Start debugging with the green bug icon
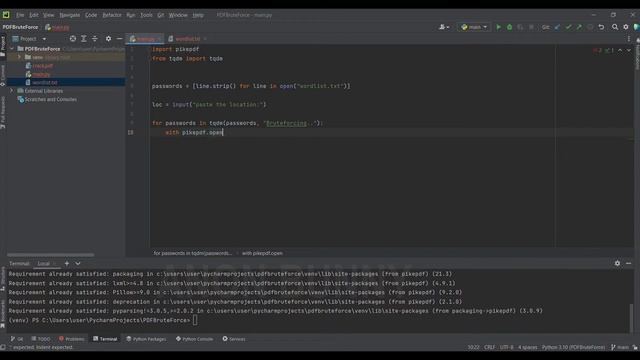The width and height of the screenshot is (640, 360). 509,27
